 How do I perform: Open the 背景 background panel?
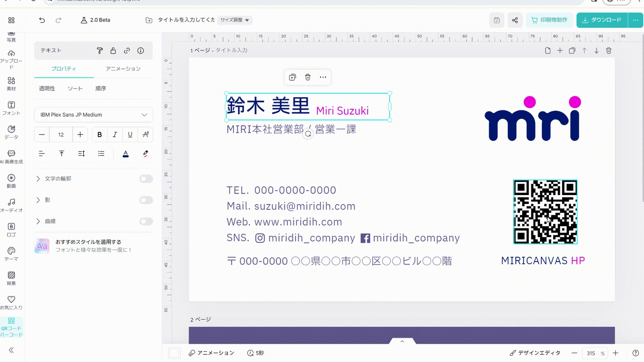point(11,279)
